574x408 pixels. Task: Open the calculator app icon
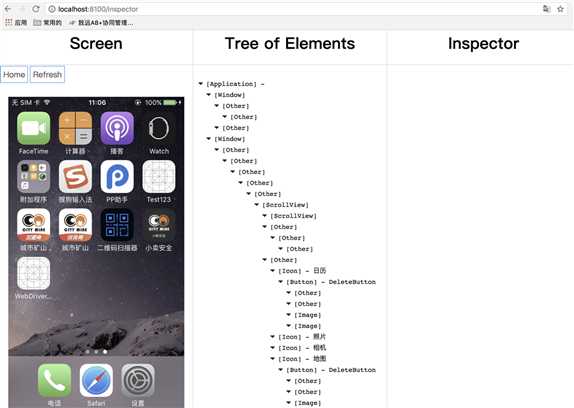75,128
